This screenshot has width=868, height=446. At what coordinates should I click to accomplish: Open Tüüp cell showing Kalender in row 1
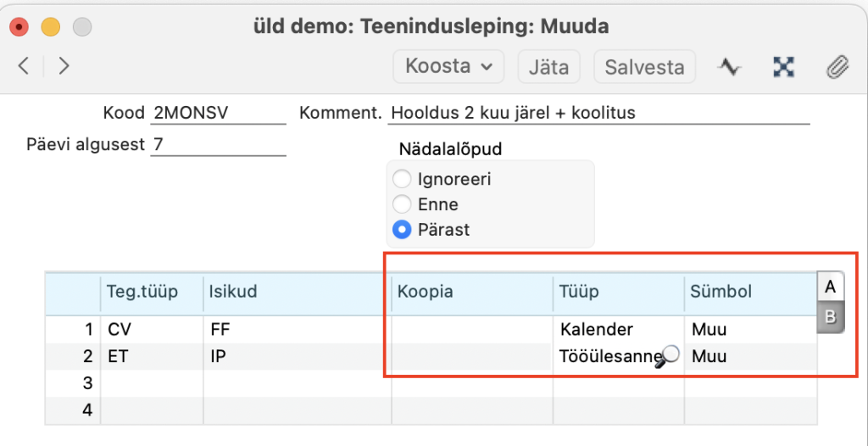click(x=618, y=330)
